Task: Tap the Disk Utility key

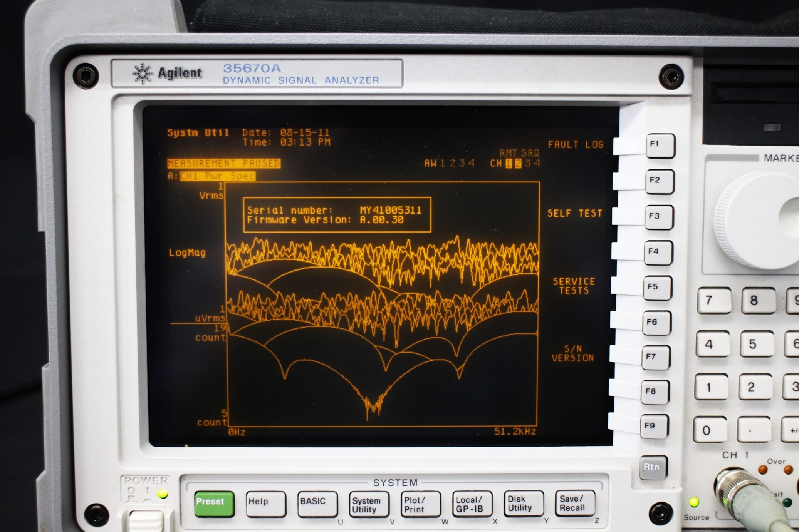Action: pos(524,503)
